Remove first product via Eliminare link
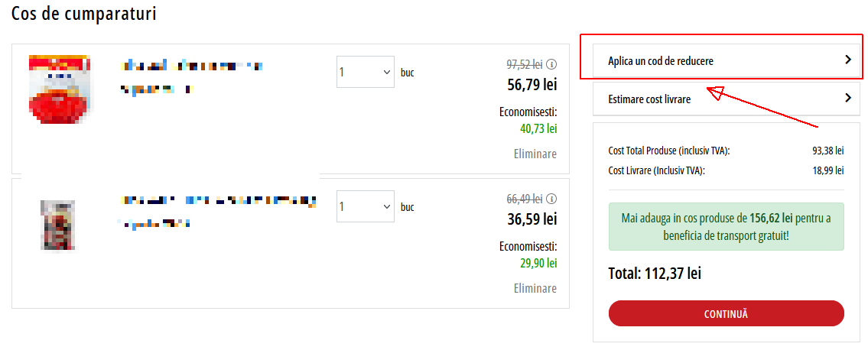 click(535, 154)
